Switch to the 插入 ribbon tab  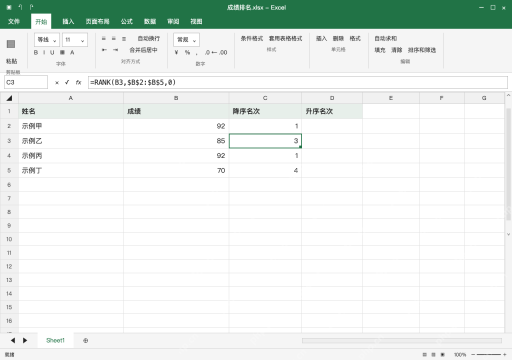[x=68, y=22]
